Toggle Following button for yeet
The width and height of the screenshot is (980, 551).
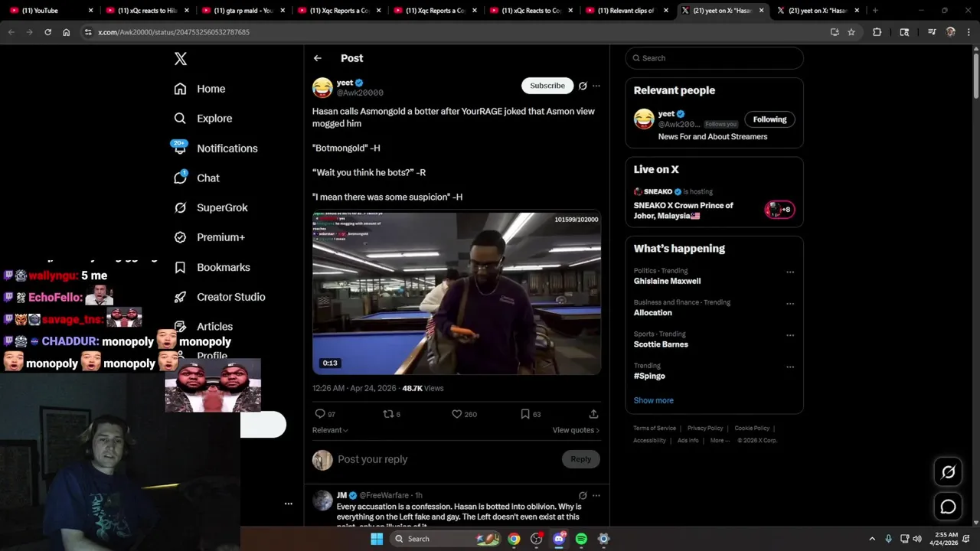[769, 119]
